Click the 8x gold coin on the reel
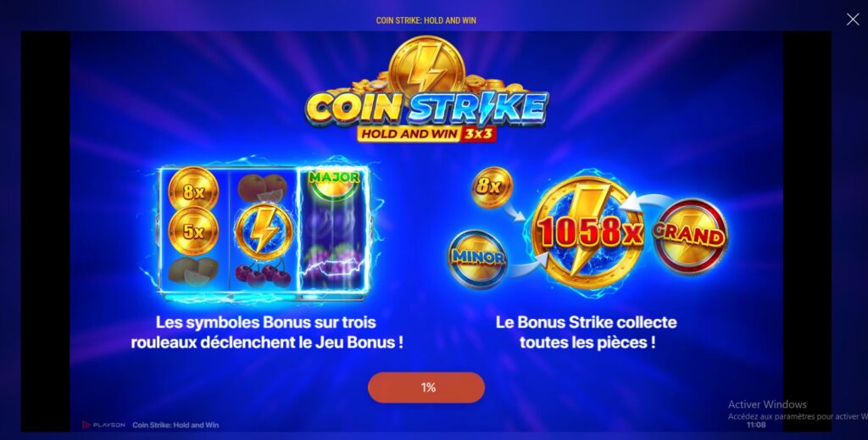Viewport: 868px width, 440px height. tap(193, 191)
